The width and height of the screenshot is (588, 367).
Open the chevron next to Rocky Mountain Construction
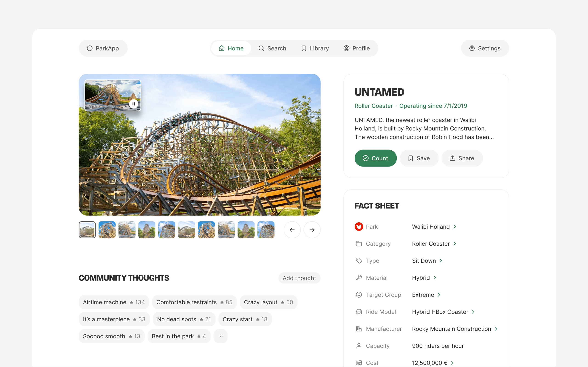pos(496,329)
